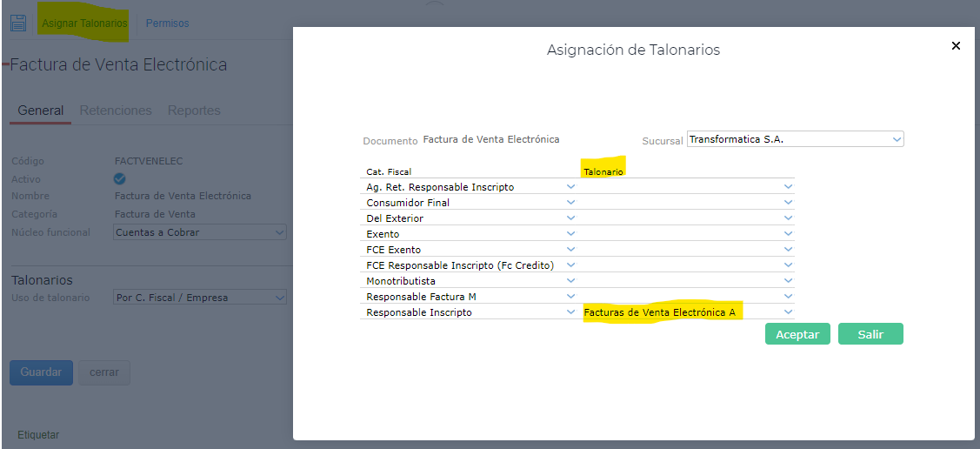The image size is (980, 449).
Task: Select the Consumidor Final category text
Action: tap(408, 203)
